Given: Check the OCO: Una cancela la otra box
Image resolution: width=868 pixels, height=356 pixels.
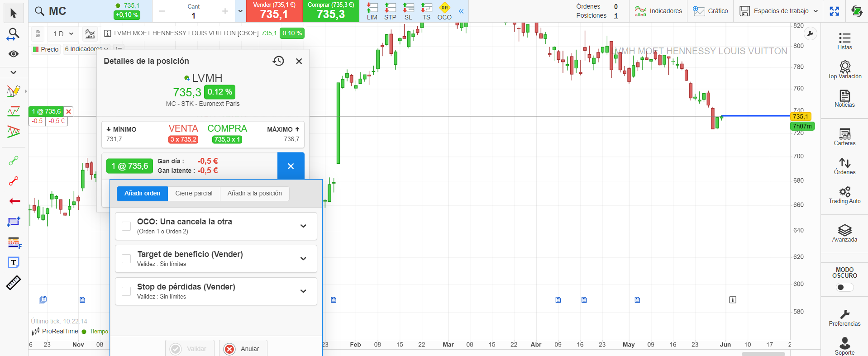Looking at the screenshot, I should point(126,226).
